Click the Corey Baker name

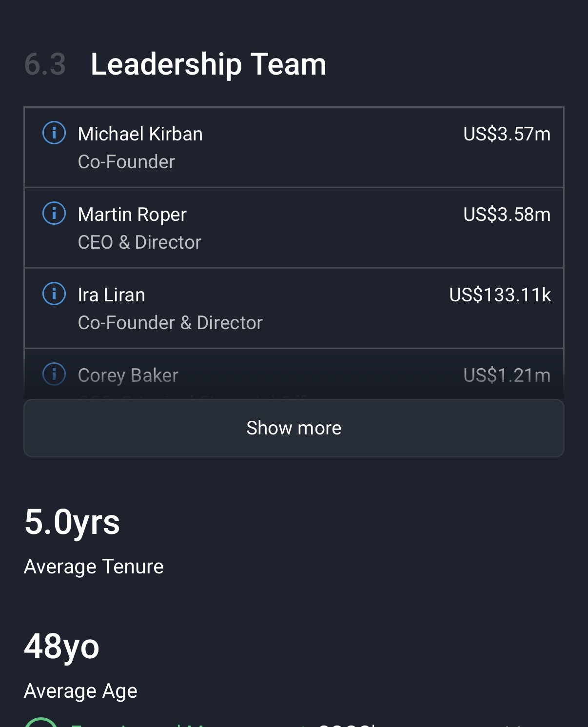tap(128, 375)
